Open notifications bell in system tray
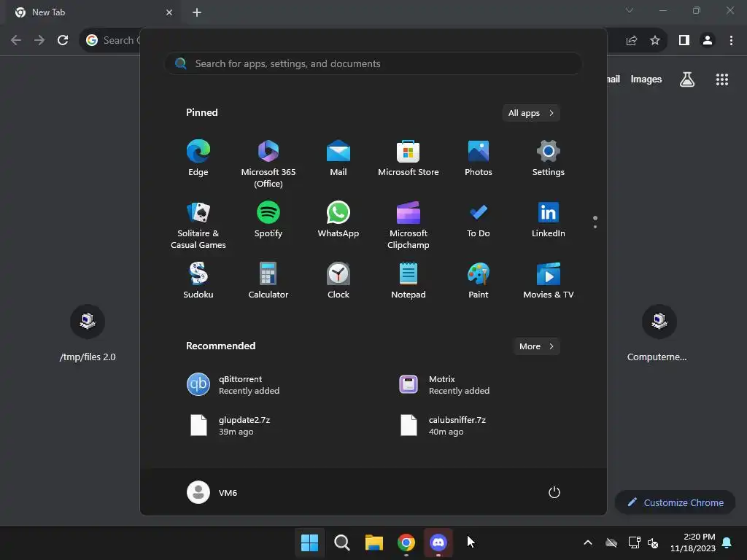 pos(727,542)
